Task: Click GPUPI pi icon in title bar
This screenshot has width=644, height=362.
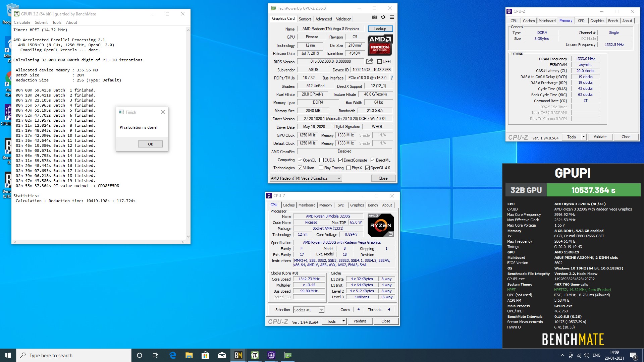Action: [16, 14]
